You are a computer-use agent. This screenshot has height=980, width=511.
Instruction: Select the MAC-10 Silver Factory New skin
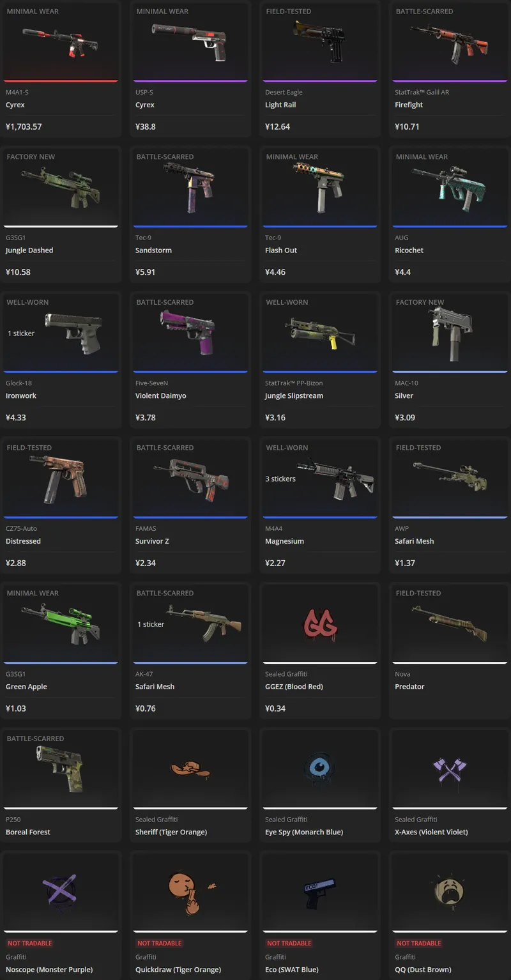[x=450, y=360]
